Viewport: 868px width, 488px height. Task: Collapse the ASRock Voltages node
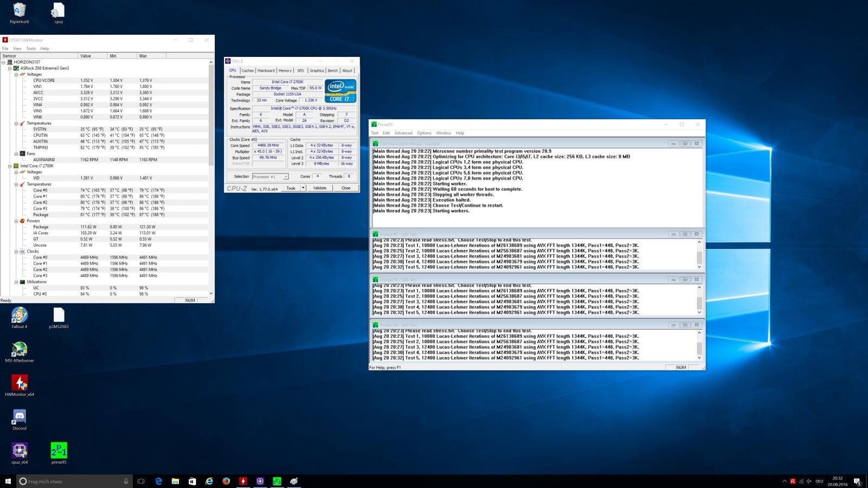point(16,74)
